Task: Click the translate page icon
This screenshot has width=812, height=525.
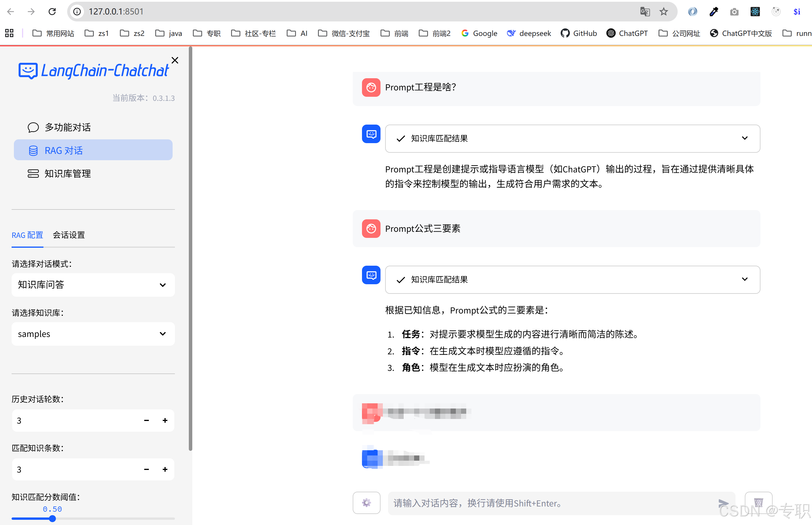Action: coord(645,12)
